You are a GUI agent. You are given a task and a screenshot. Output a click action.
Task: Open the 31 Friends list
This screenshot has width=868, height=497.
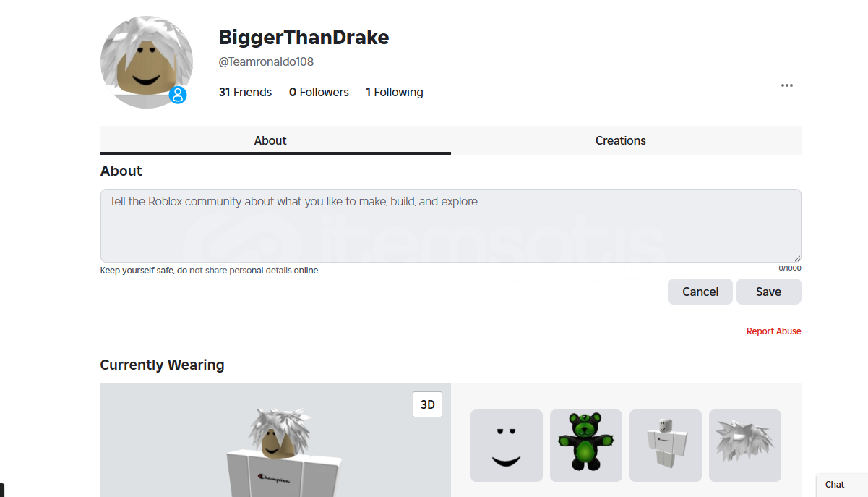[245, 92]
